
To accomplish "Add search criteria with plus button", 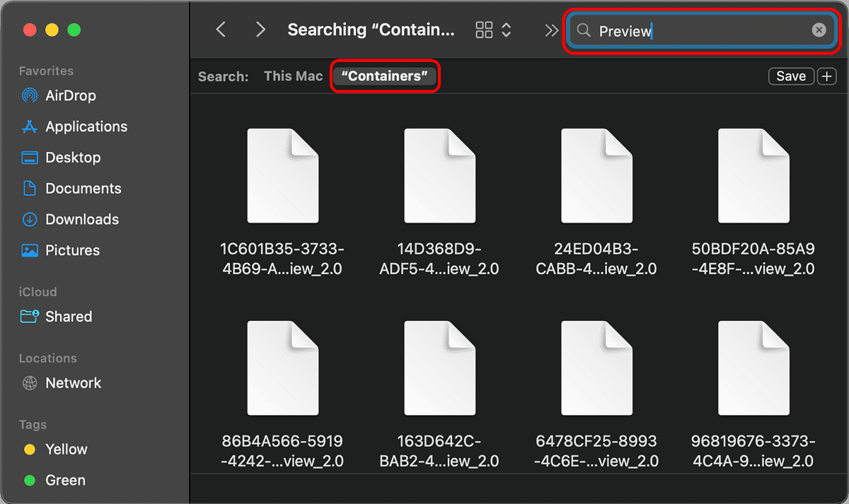I will coord(826,76).
